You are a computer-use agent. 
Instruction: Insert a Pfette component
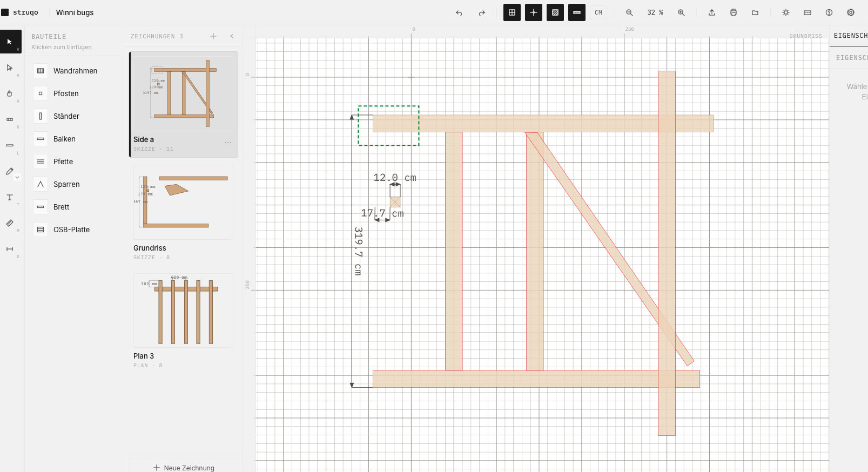pos(75,161)
